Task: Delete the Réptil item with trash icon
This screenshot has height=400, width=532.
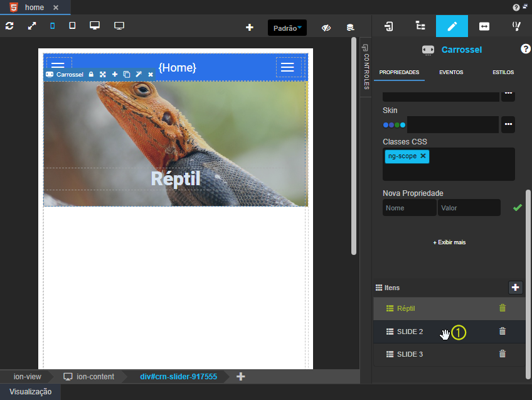Action: [502, 308]
